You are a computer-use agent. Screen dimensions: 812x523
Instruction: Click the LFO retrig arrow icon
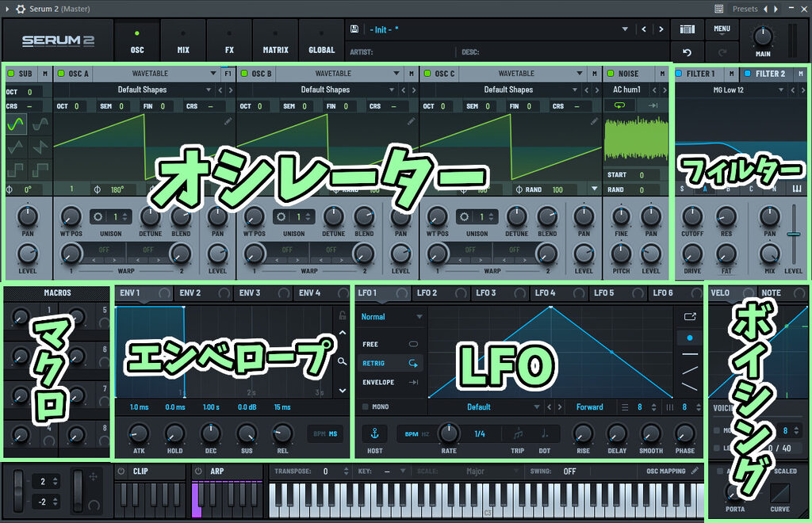tap(412, 363)
